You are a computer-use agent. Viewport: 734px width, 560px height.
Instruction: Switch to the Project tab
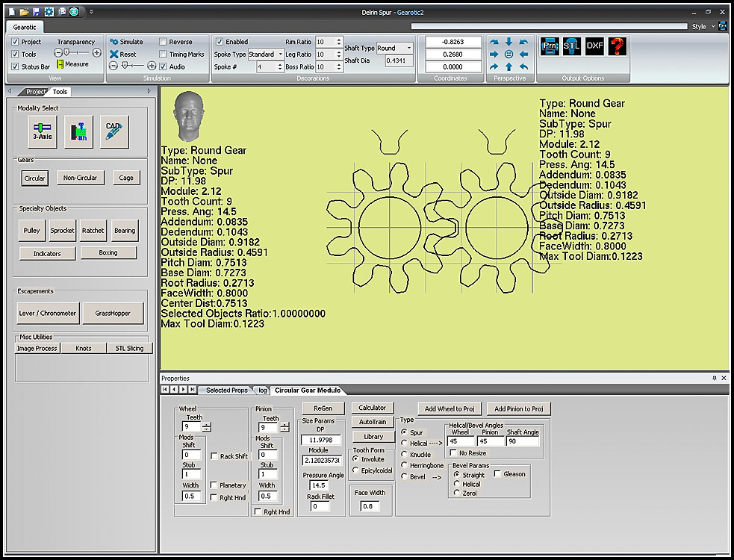click(x=34, y=92)
